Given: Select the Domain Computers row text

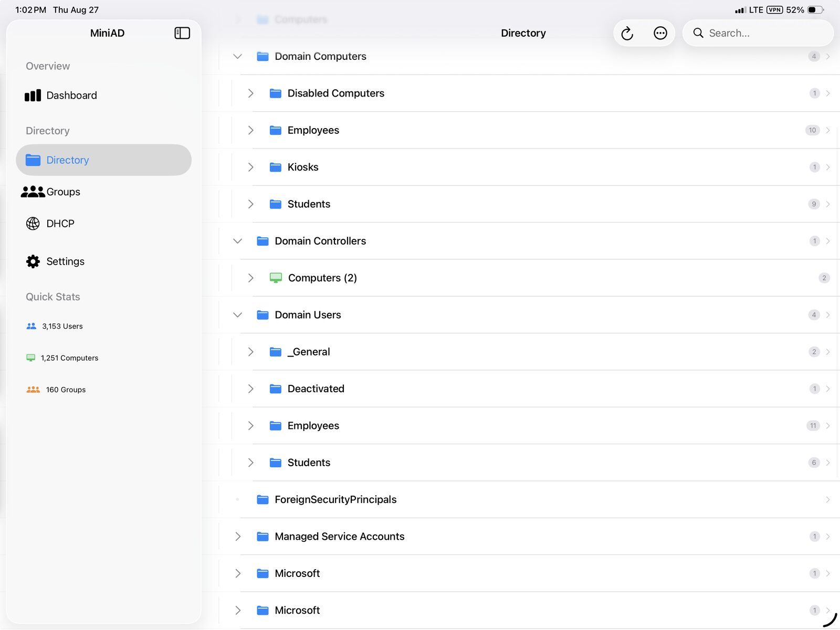Looking at the screenshot, I should click(320, 56).
